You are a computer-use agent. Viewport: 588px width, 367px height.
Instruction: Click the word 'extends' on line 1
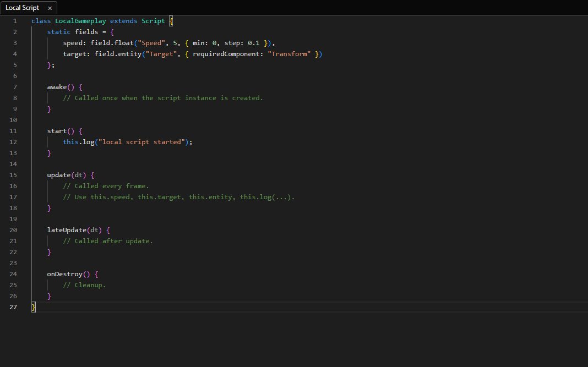(124, 21)
